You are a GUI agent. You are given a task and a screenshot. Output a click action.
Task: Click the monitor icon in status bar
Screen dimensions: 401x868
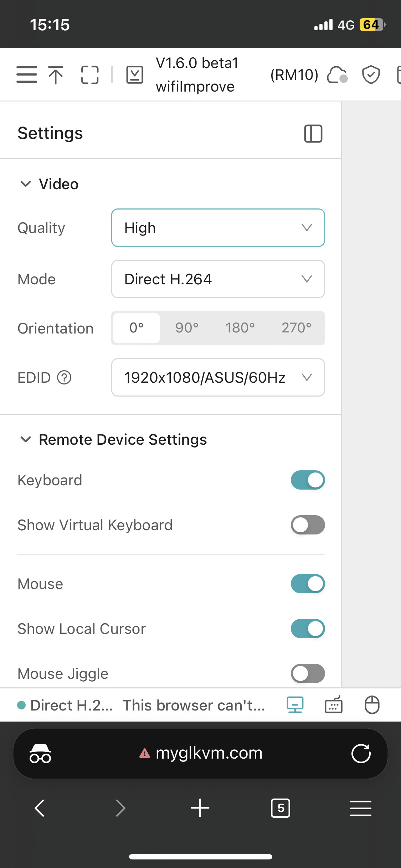[x=295, y=705]
